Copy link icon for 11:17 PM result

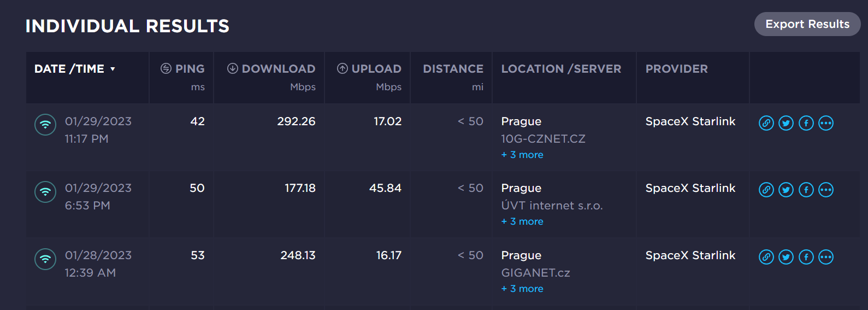pyautogui.click(x=766, y=123)
